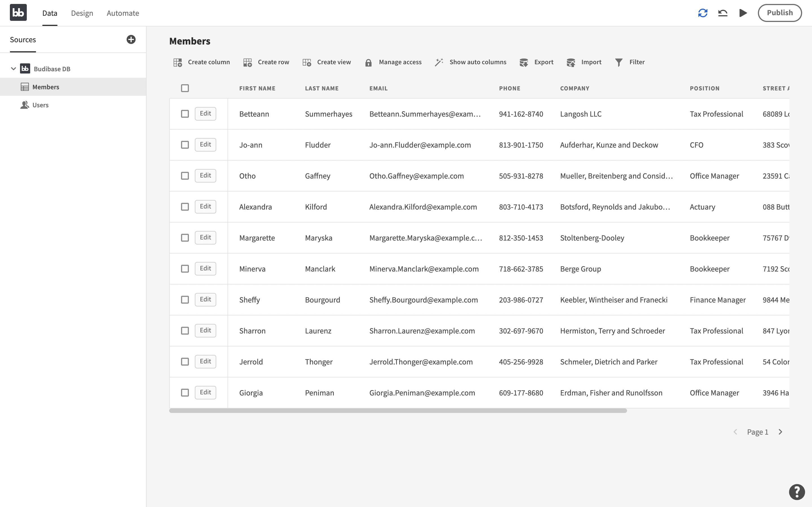Click the Import icon to import data
812x507 pixels.
(x=571, y=62)
